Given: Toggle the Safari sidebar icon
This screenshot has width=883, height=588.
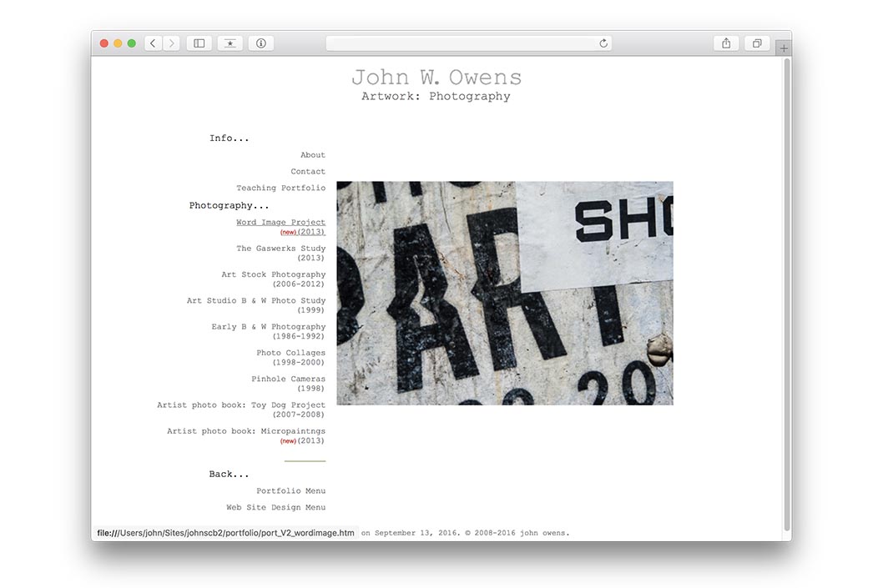Looking at the screenshot, I should pos(199,43).
